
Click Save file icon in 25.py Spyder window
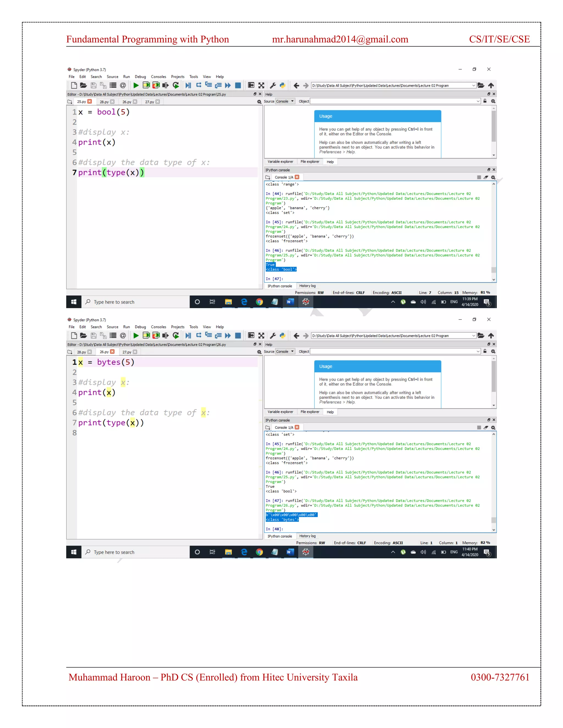(93, 85)
